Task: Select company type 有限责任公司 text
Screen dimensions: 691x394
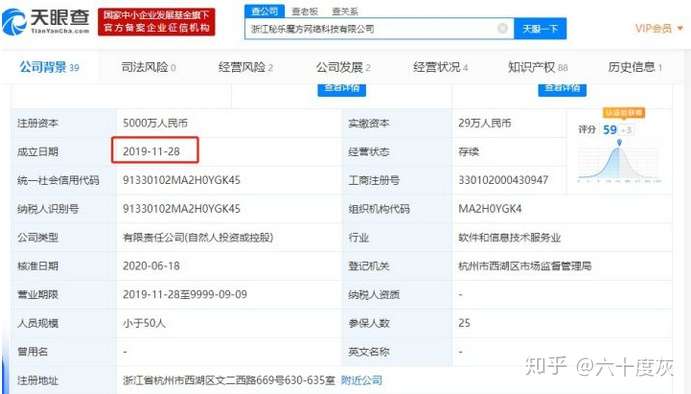Action: (x=198, y=237)
